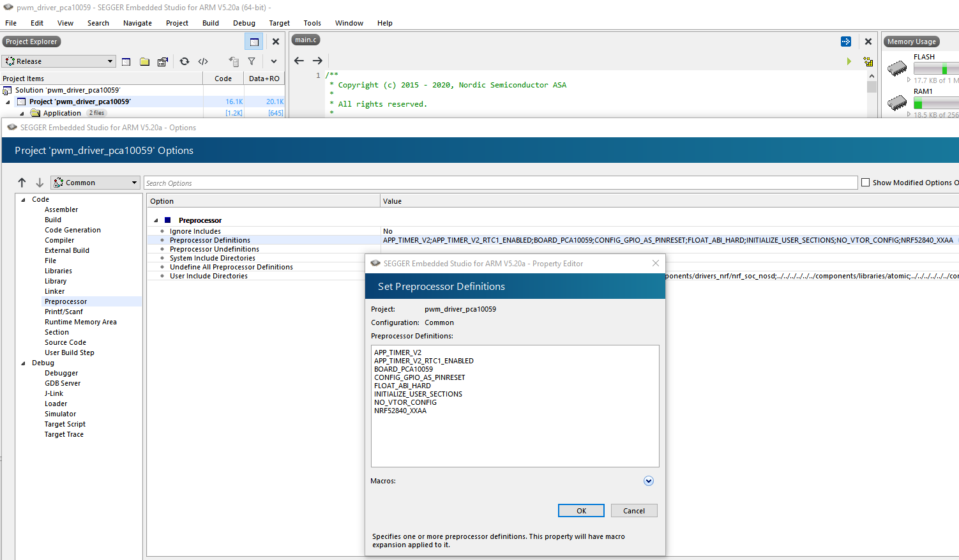This screenshot has height=560, width=959.
Task: Select the main.c editor tab
Action: pos(306,40)
